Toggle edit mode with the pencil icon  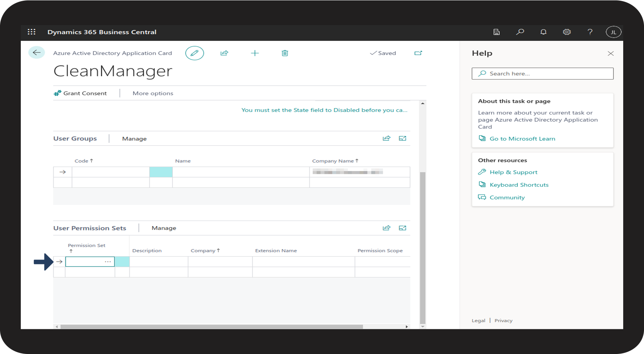[195, 53]
